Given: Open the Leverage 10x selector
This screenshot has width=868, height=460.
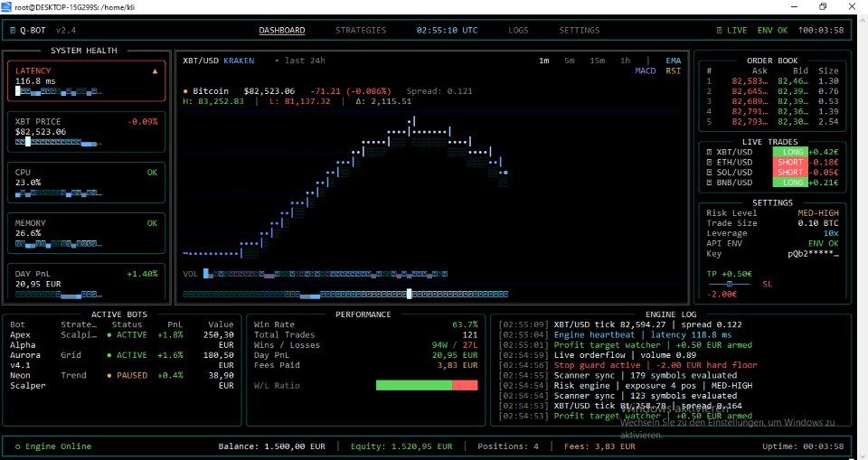Looking at the screenshot, I should pyautogui.click(x=831, y=233).
